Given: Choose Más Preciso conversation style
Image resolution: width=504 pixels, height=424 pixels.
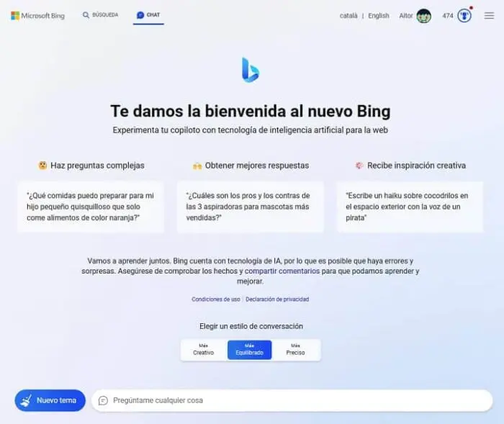Looking at the screenshot, I should point(295,350).
